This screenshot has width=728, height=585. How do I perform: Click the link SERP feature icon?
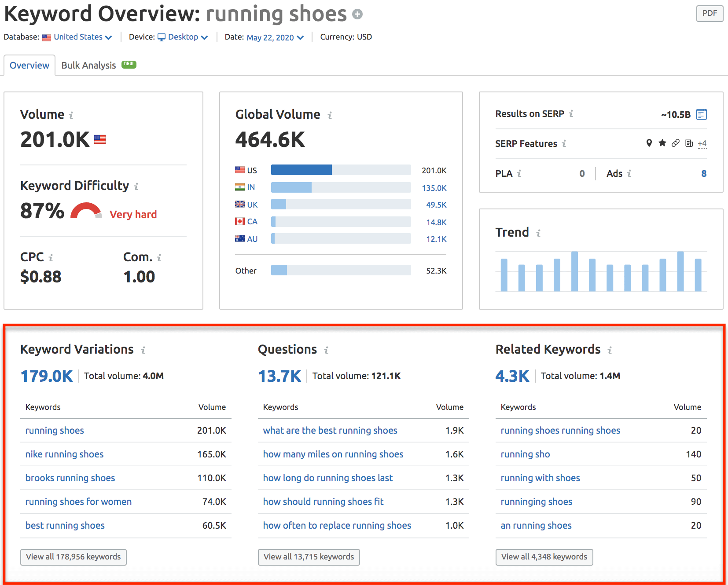click(676, 143)
